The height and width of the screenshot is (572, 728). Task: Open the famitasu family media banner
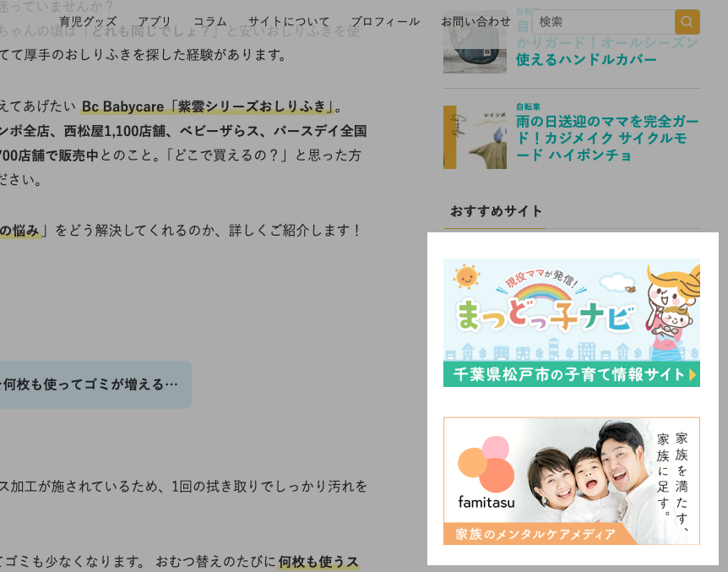coord(572,481)
